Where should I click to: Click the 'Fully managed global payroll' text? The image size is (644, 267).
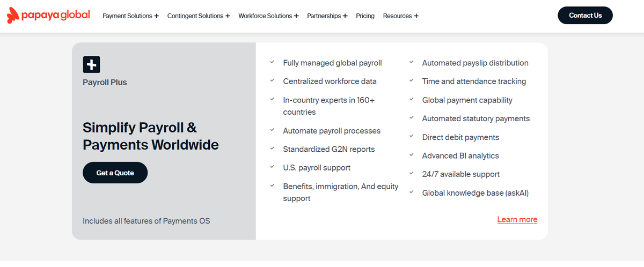click(333, 63)
